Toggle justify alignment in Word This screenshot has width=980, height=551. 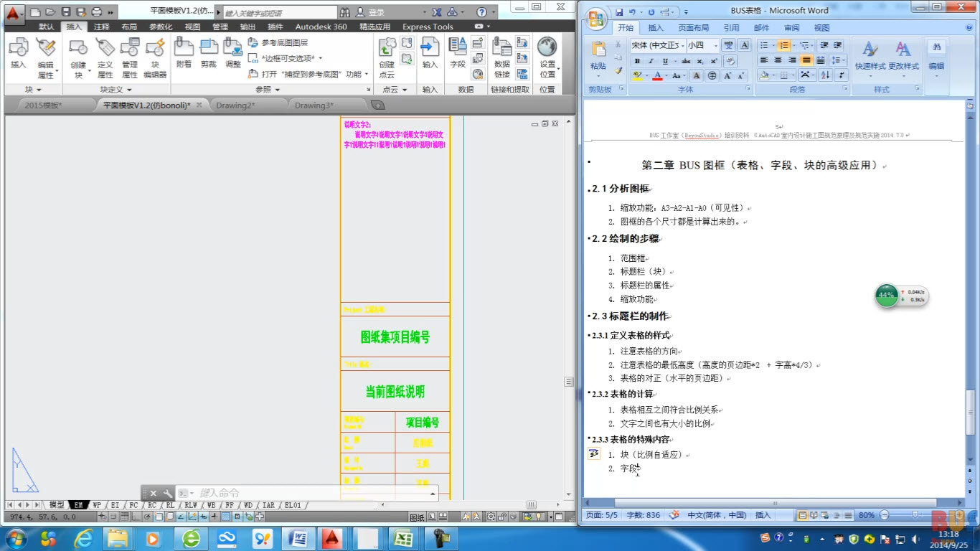coord(807,60)
